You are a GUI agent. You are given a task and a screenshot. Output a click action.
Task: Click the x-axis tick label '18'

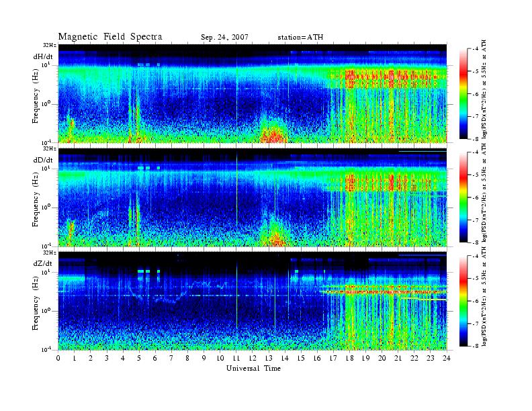pyautogui.click(x=350, y=358)
